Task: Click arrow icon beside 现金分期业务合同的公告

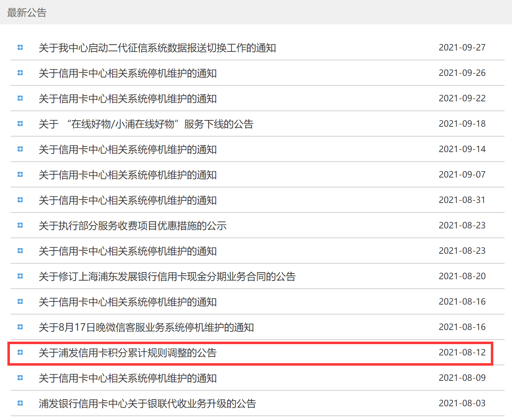Action: (20, 276)
